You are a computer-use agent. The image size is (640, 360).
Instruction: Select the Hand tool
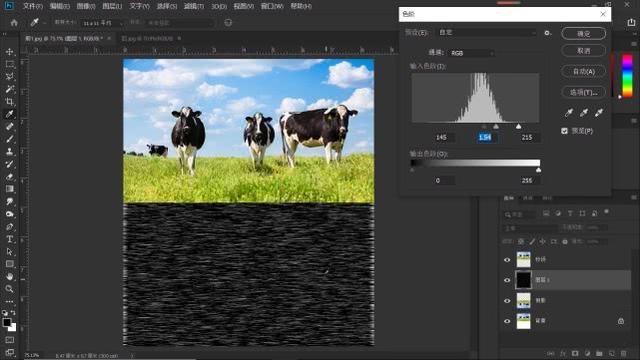9,277
